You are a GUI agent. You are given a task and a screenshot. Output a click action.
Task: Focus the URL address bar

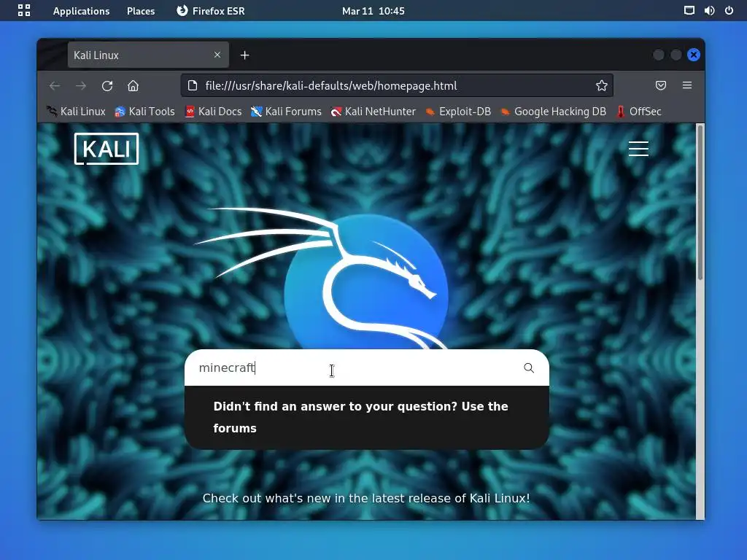click(397, 86)
